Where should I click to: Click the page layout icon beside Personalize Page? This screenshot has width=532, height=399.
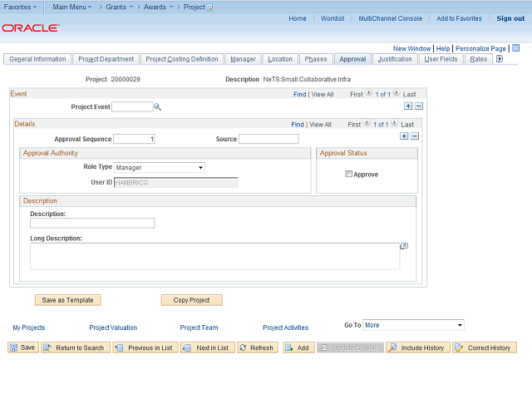[516, 48]
